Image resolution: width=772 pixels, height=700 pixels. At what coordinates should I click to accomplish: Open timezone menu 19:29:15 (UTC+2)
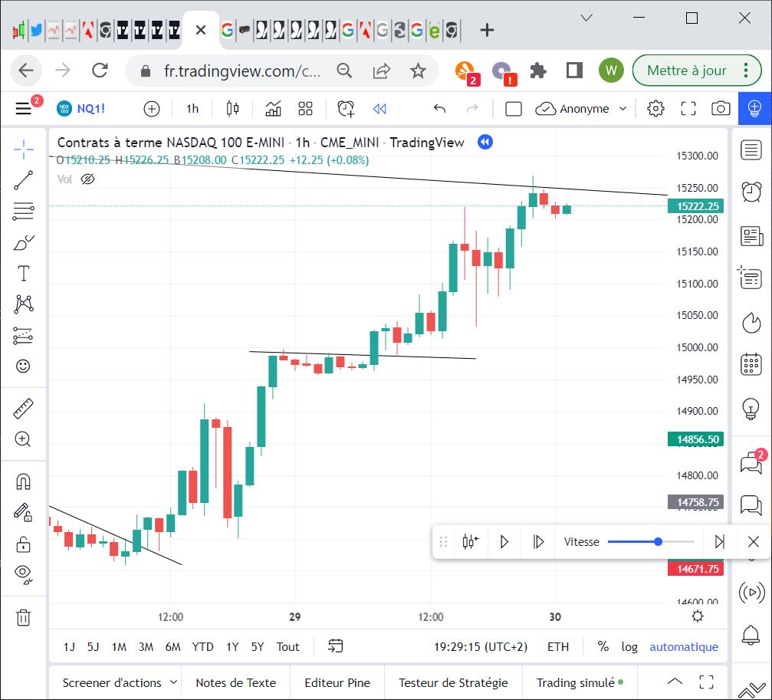click(480, 647)
